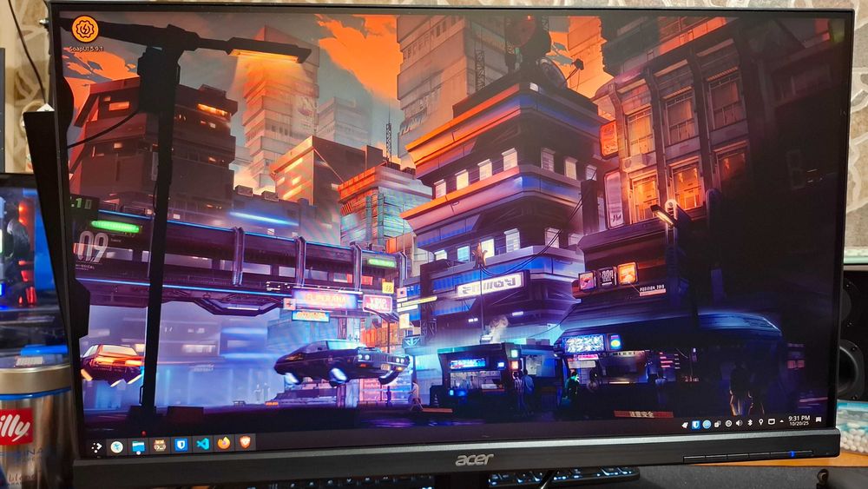Expand hidden system tray icons arrow
This screenshot has width=868, height=489.
[782, 421]
